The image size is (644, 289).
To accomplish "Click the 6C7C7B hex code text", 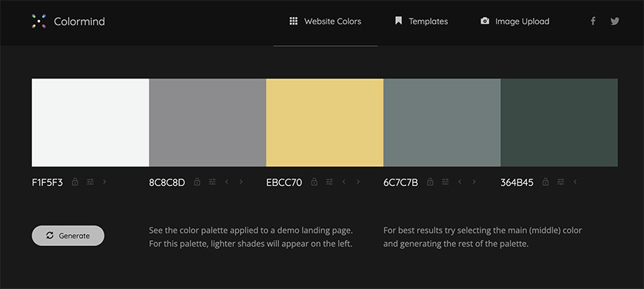I will click(400, 182).
